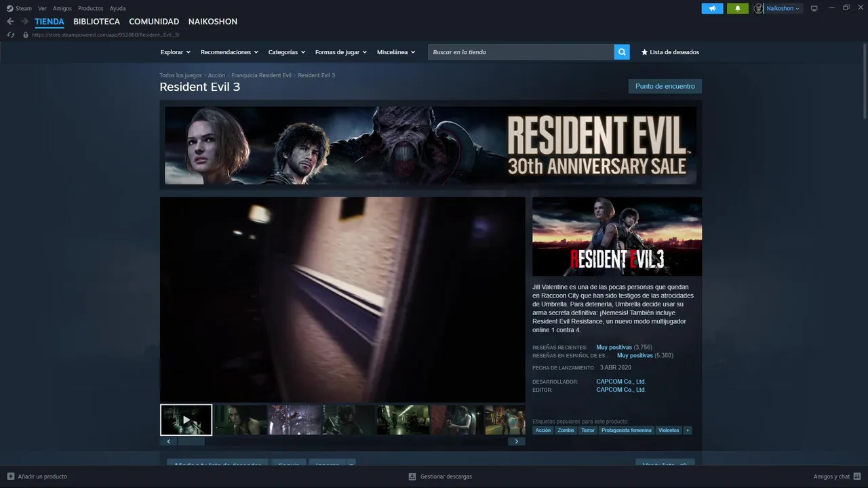This screenshot has height=488, width=868.
Task: Launch Big Picture mode via monitor icon
Action: [814, 8]
